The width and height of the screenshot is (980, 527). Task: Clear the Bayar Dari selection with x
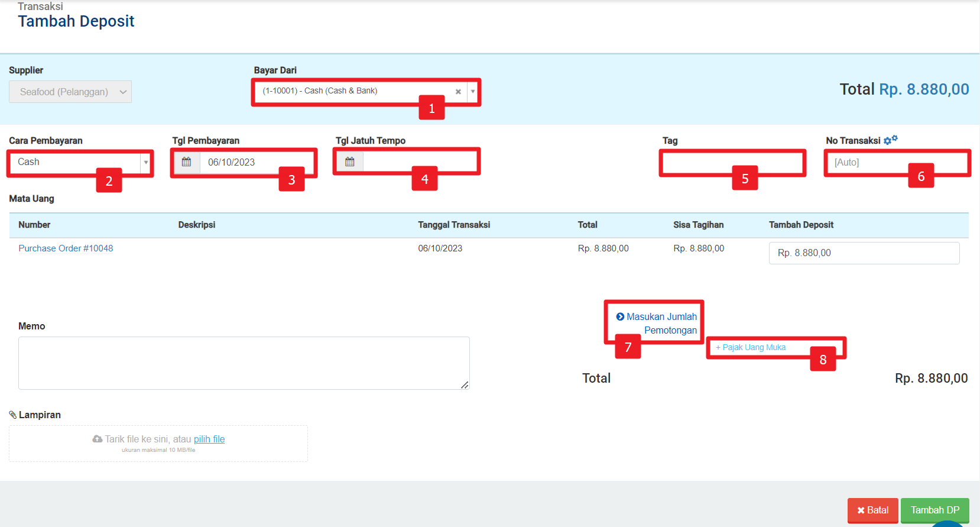[458, 92]
